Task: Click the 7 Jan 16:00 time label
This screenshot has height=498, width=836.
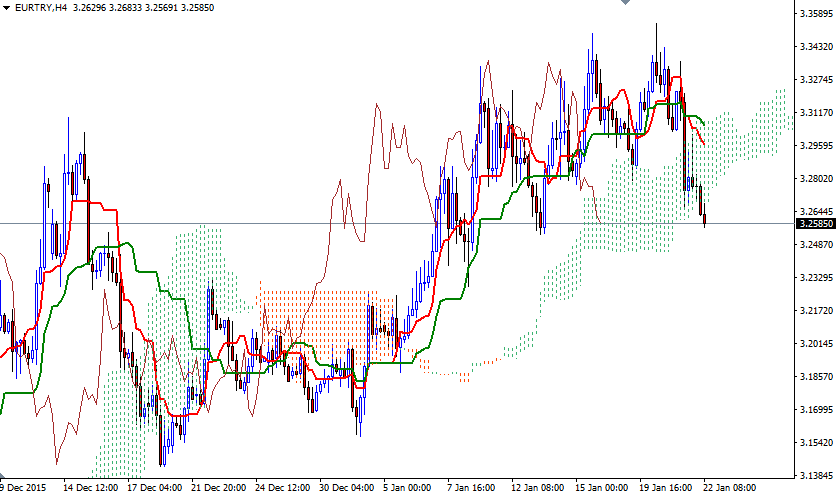Action: 471,488
